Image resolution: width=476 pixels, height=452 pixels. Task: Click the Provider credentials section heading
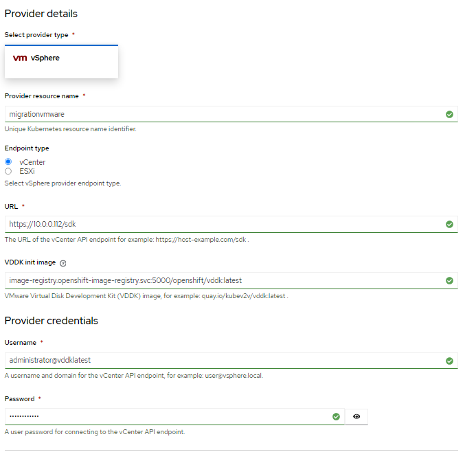tap(52, 321)
